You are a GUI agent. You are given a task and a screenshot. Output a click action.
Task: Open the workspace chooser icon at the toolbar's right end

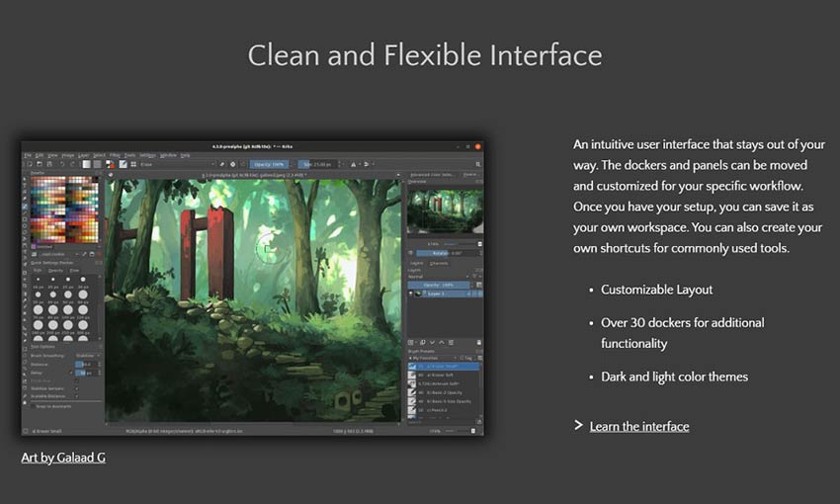(478, 164)
